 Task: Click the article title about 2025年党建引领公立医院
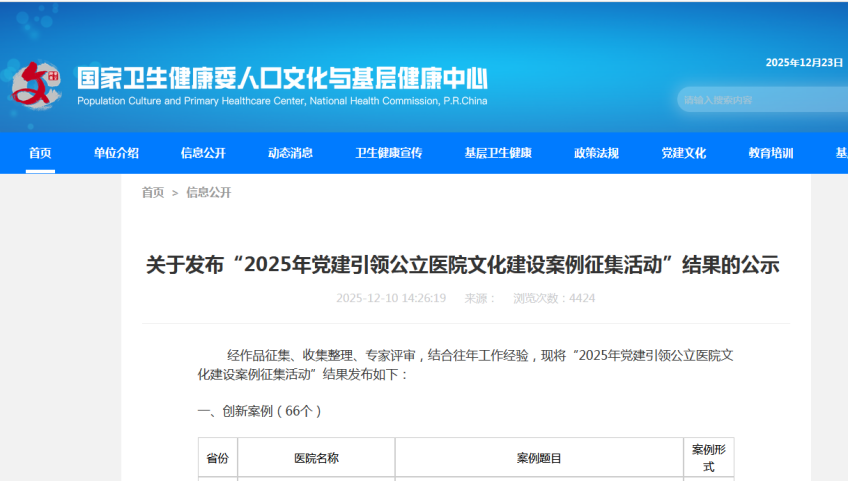coord(462,265)
